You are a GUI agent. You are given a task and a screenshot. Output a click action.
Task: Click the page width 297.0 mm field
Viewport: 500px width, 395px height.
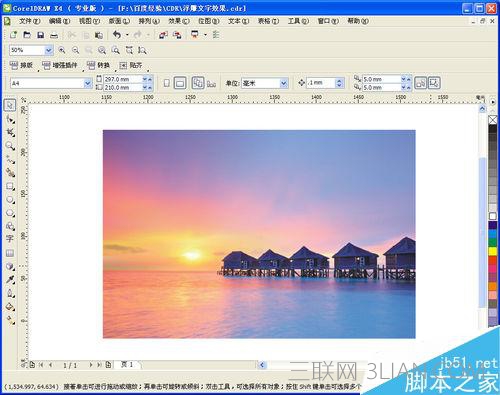tap(122, 79)
